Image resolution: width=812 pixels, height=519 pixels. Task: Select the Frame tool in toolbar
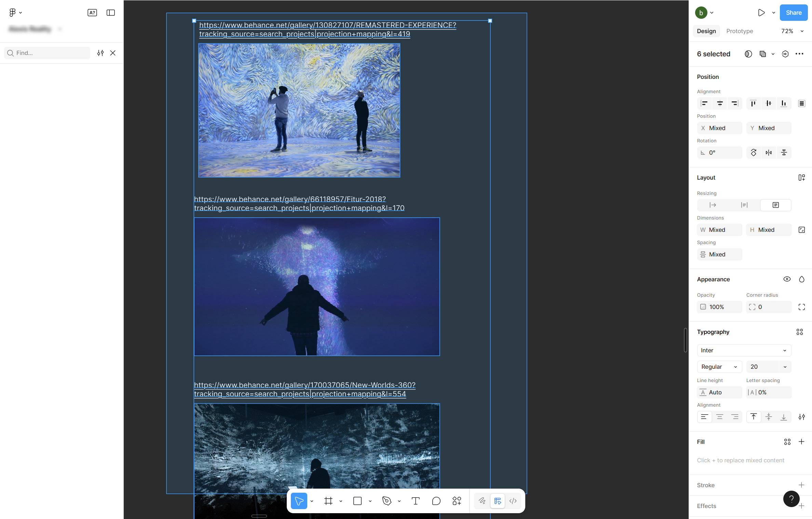tap(328, 501)
